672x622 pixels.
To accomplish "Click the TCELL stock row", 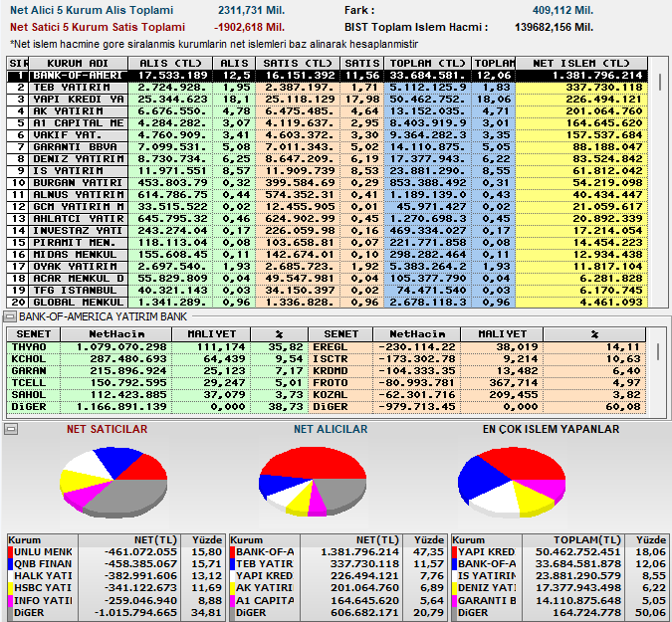I will [157, 383].
